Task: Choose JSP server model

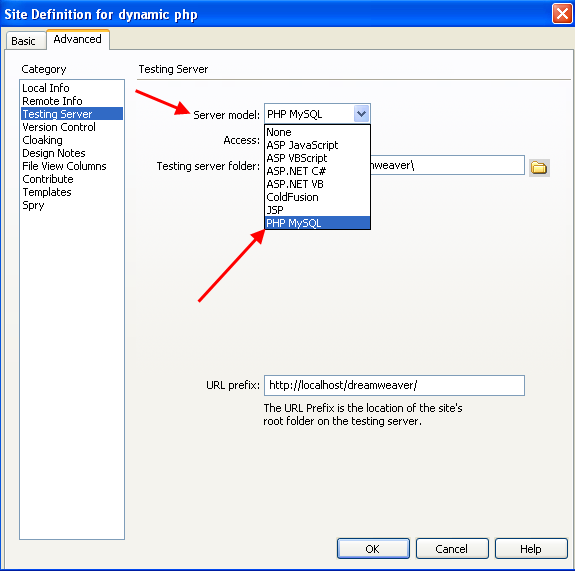Action: [317, 210]
